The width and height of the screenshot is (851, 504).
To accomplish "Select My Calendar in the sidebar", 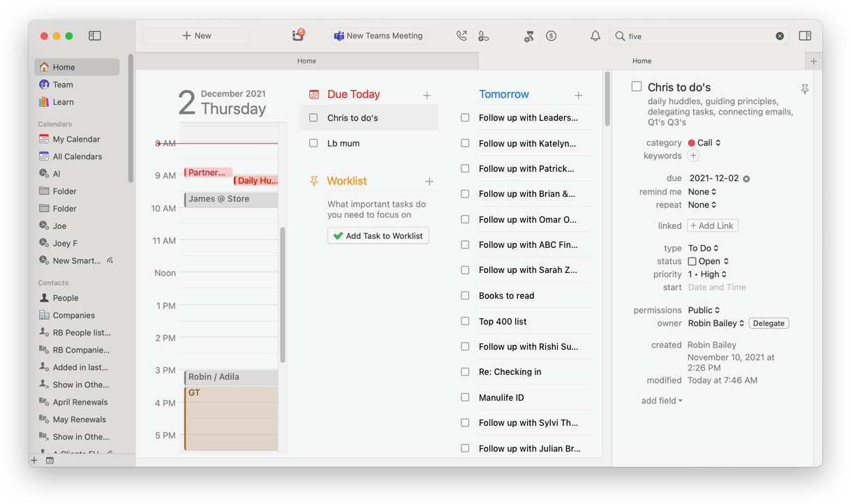I will pos(77,139).
